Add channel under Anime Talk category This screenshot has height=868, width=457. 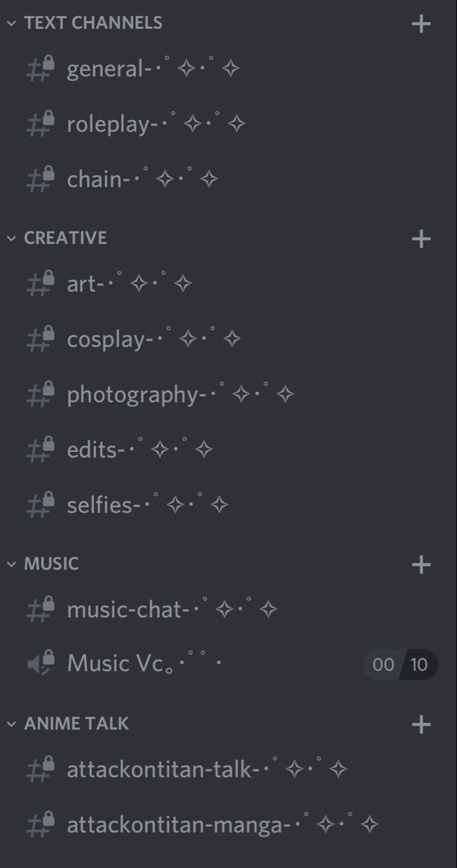(421, 724)
